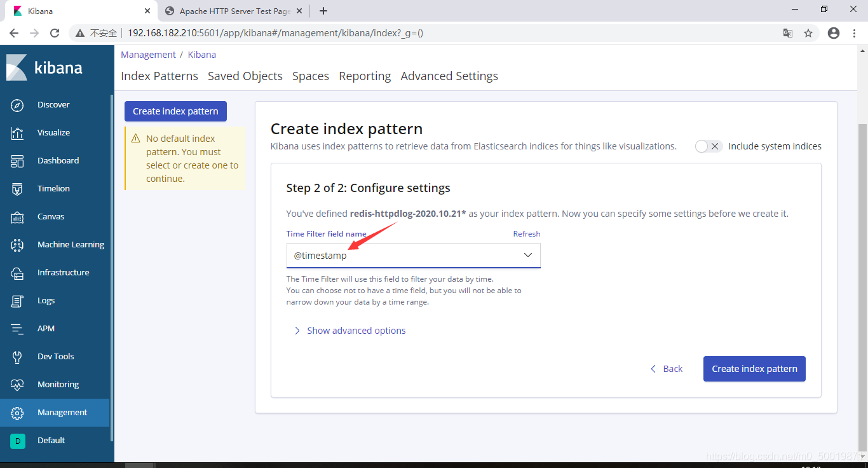
Task: Click the not-secure warning icon
Action: click(80, 33)
